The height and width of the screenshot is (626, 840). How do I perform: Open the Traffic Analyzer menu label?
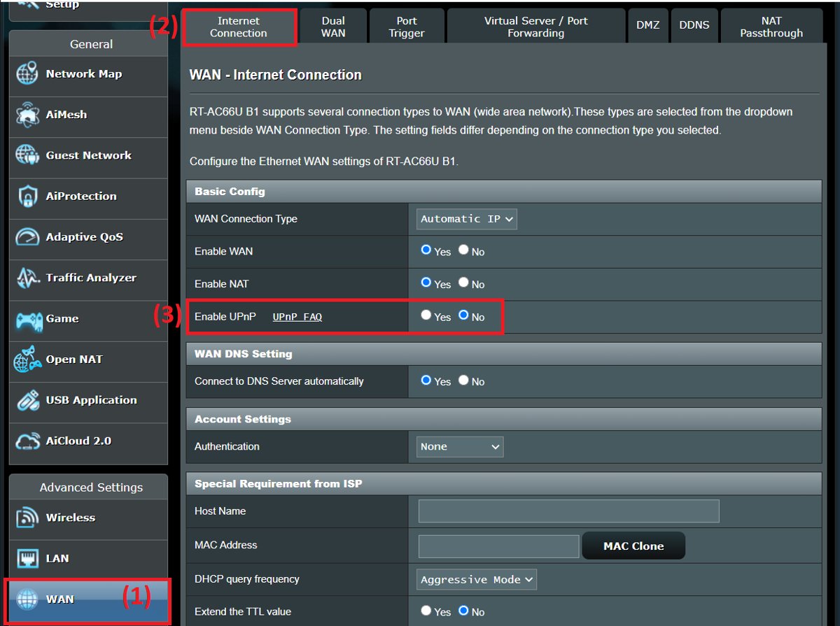tap(91, 278)
